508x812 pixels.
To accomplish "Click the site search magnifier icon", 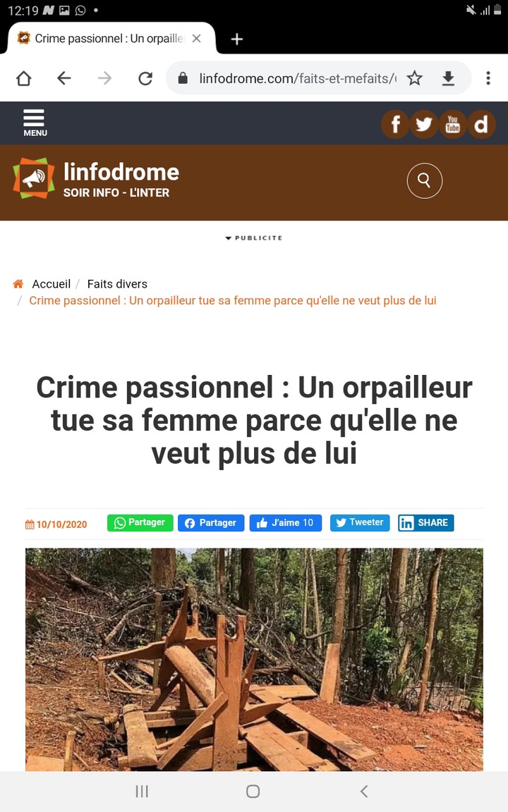I will pos(424,180).
